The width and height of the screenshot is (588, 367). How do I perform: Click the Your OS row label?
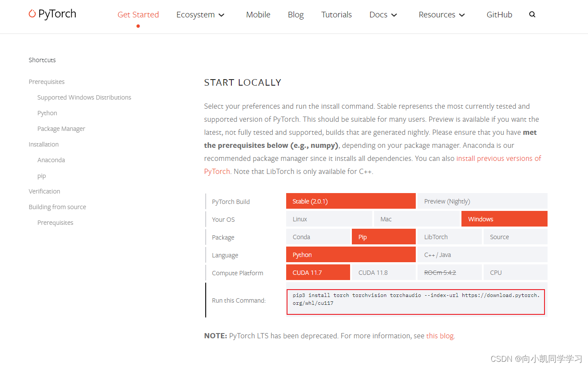click(x=223, y=220)
